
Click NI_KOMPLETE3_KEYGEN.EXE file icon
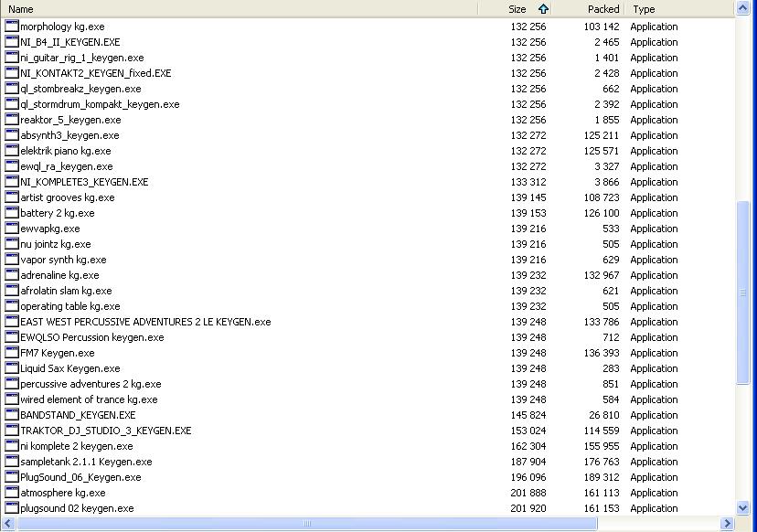pyautogui.click(x=12, y=182)
